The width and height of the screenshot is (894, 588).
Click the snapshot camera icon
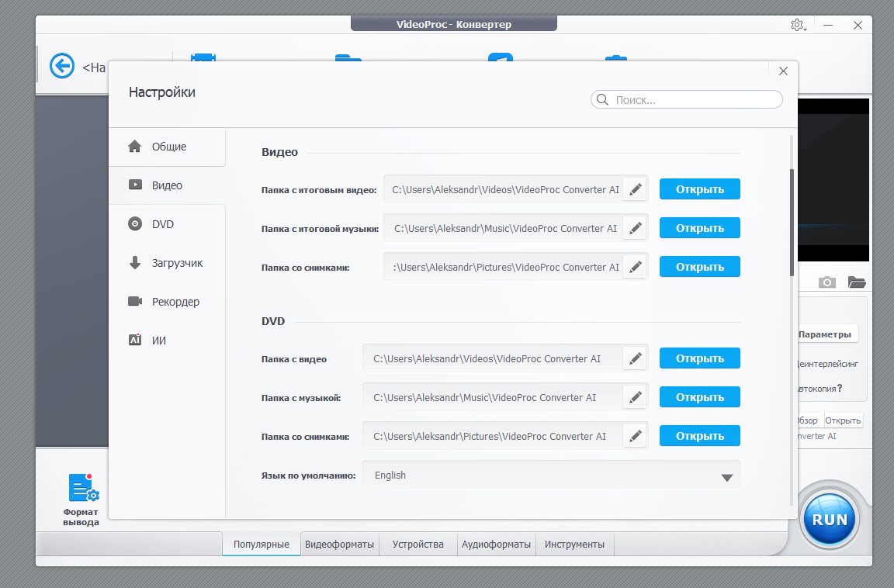[x=827, y=282]
